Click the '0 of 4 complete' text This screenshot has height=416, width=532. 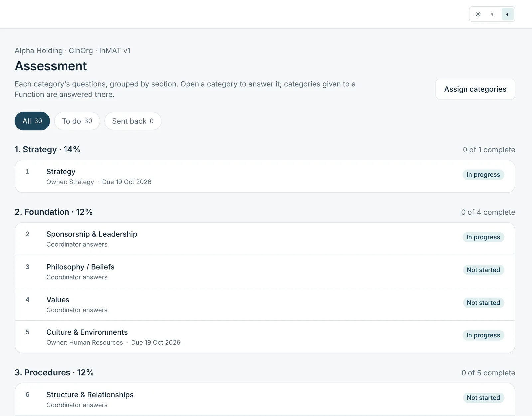(x=488, y=212)
